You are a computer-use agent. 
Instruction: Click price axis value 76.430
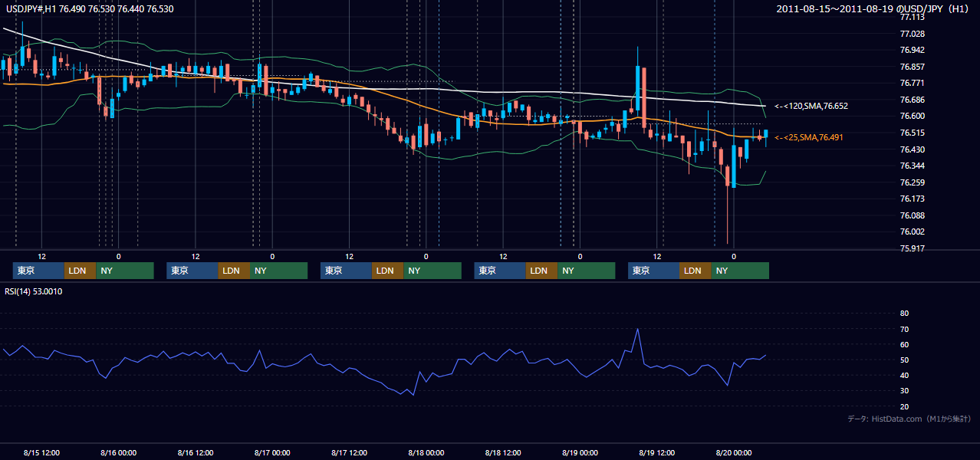(912, 149)
